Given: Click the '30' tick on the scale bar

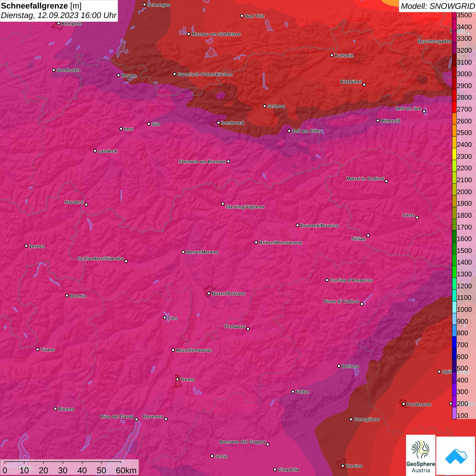Looking at the screenshot, I should click(x=63, y=470).
